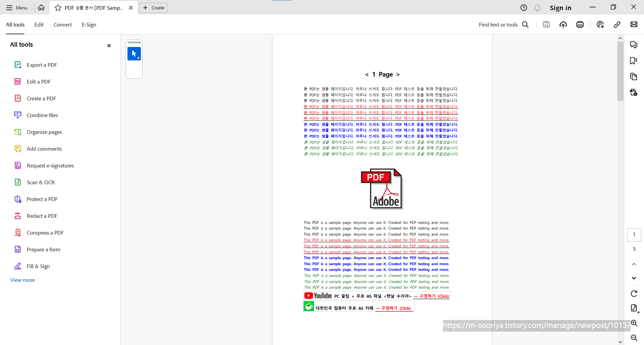This screenshot has width=644, height=345.
Task: Switch to the E-Sign tab
Action: [89, 24]
